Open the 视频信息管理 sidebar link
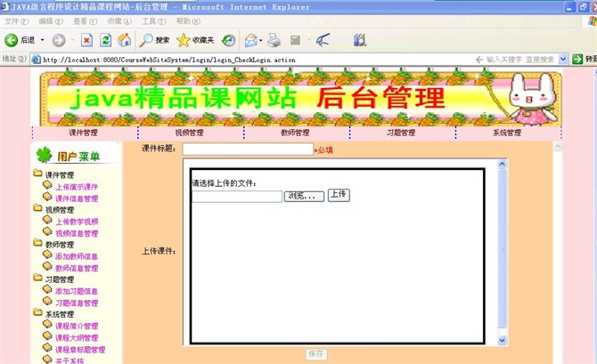The image size is (597, 364). click(x=77, y=233)
